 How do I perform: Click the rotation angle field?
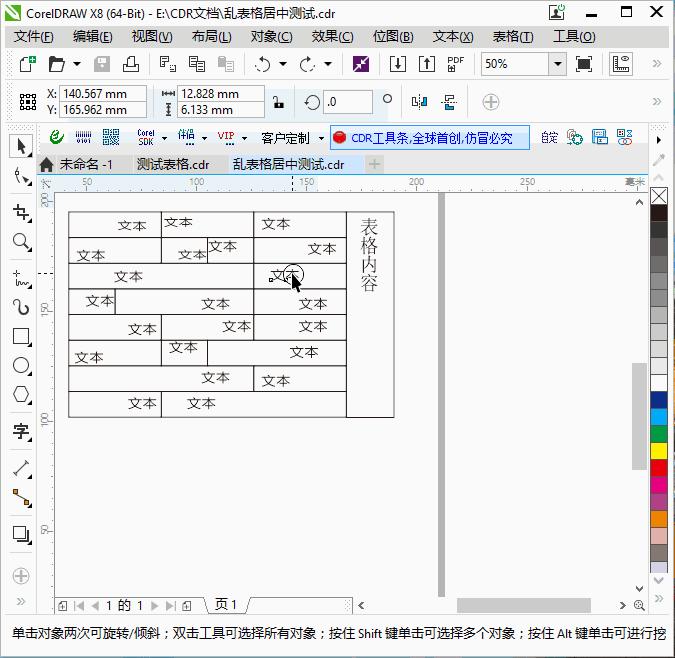347,102
